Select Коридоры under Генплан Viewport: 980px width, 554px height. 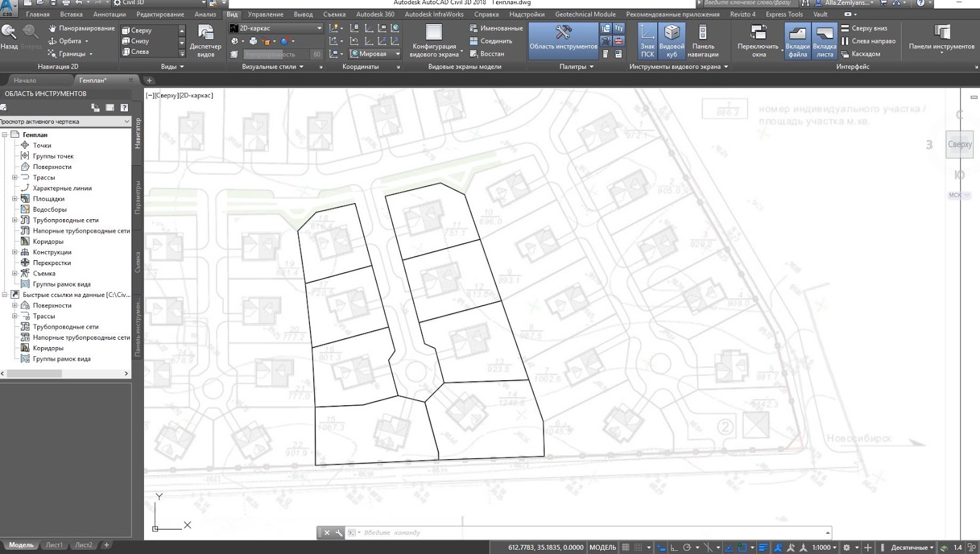click(48, 241)
